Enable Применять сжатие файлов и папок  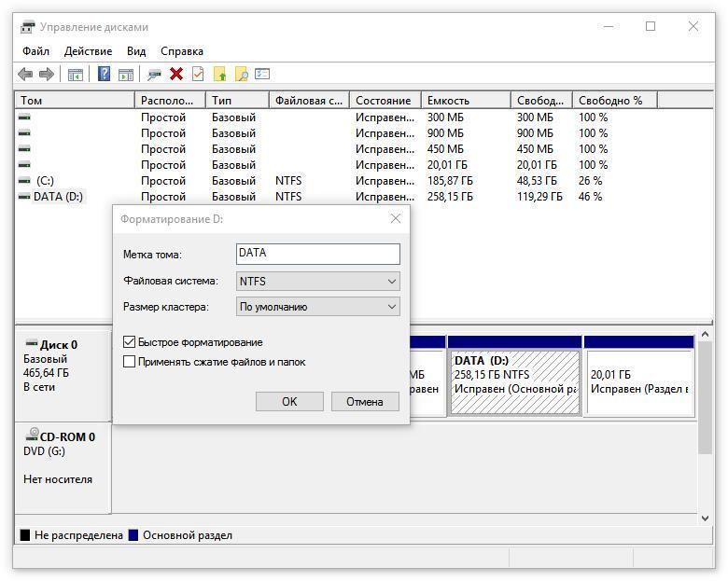pyautogui.click(x=129, y=362)
